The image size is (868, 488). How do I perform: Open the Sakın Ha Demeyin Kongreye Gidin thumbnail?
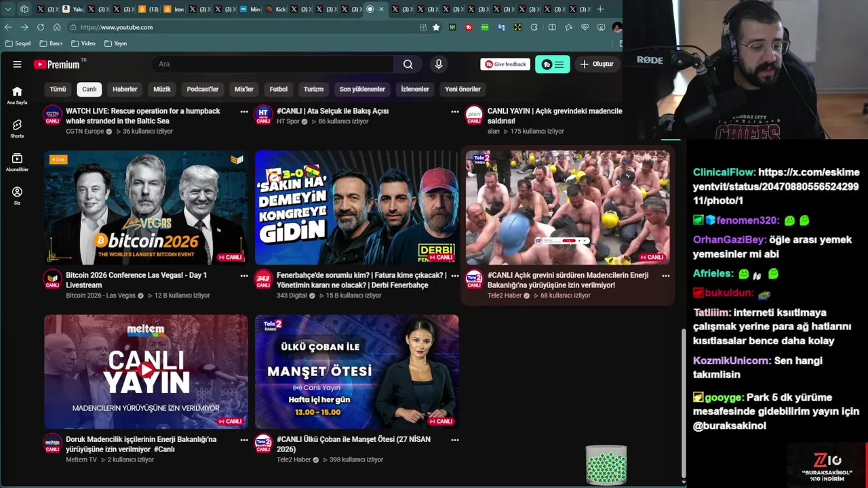[357, 207]
